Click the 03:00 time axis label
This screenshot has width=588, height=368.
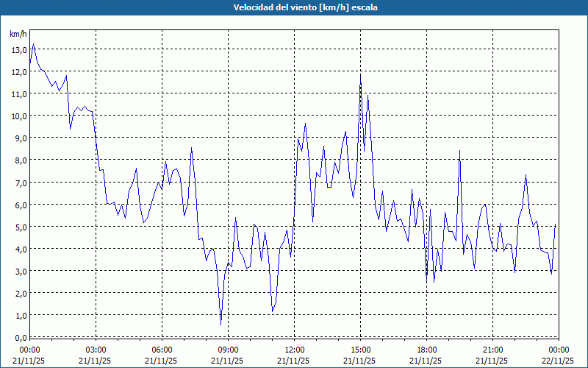pyautogui.click(x=96, y=350)
